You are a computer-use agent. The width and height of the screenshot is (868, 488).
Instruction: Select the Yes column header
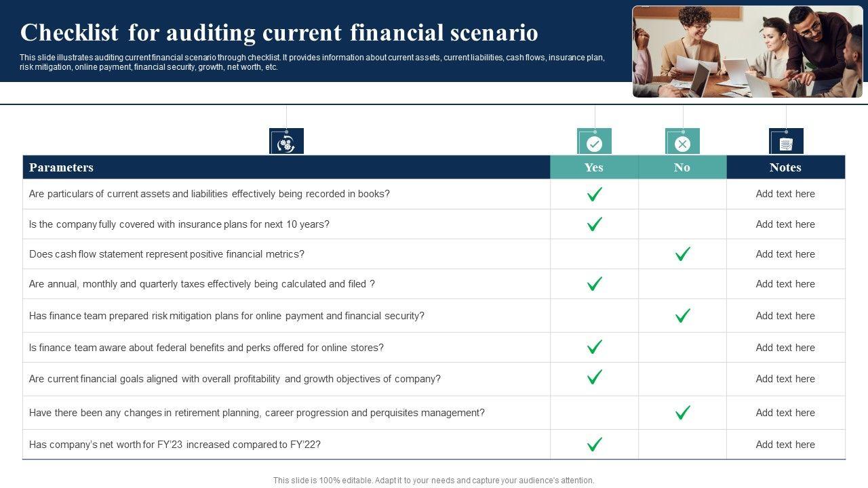(x=594, y=167)
